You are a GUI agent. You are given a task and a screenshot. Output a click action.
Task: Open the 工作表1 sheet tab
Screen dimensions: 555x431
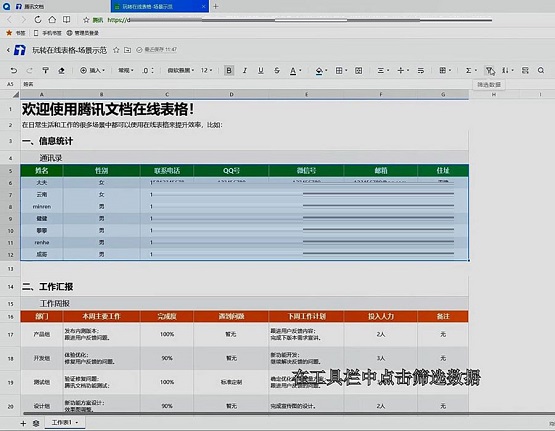coord(65,423)
